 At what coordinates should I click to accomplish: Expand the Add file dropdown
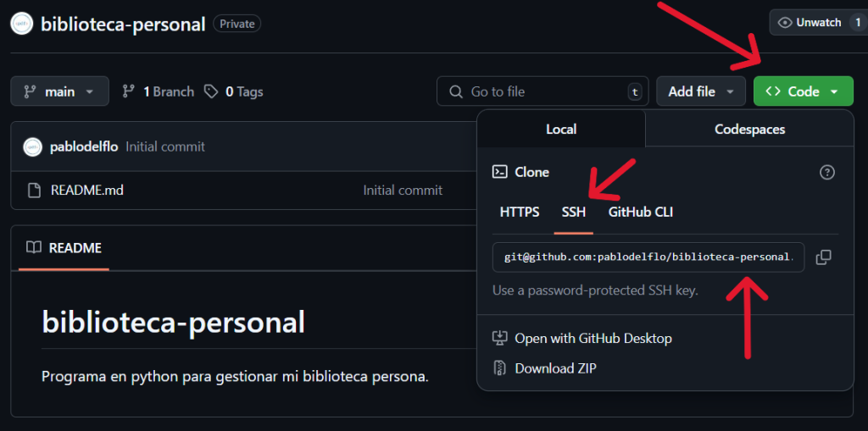[x=701, y=91]
